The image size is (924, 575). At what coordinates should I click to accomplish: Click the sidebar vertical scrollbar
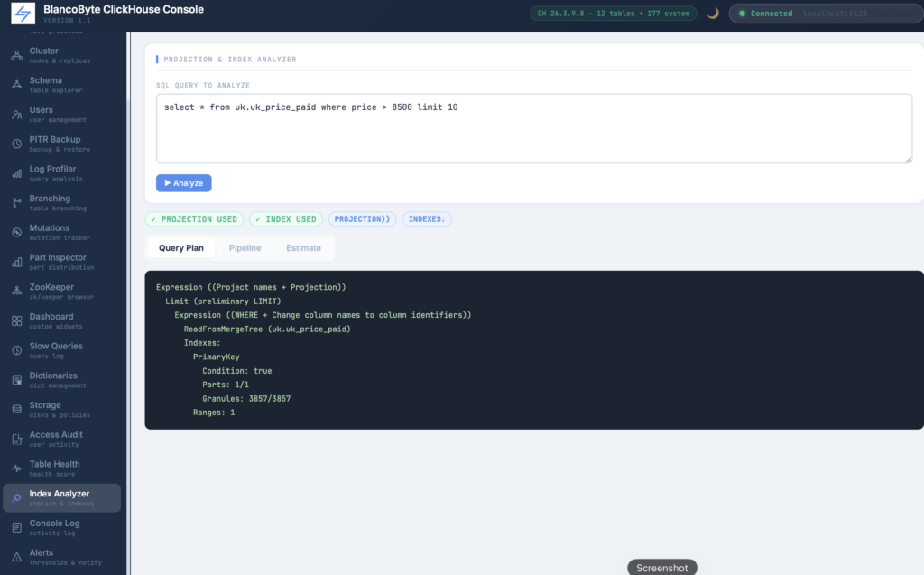pos(128,303)
